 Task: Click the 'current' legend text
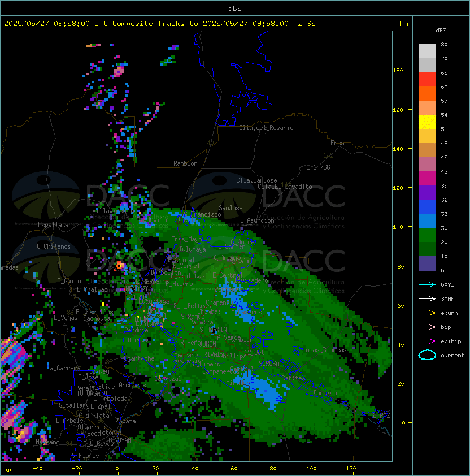(x=452, y=356)
